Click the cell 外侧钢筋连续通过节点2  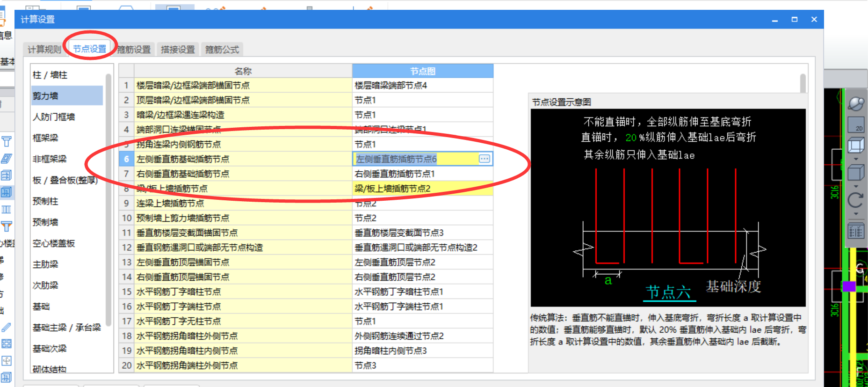(x=423, y=336)
